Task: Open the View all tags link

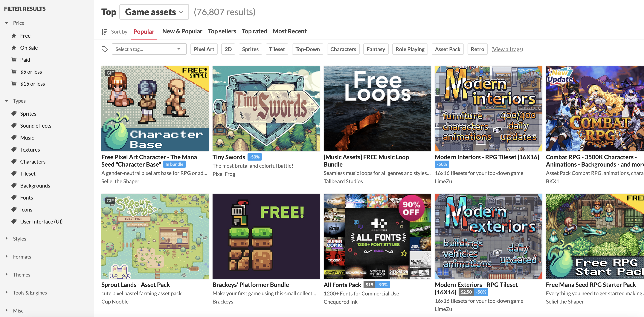Action: click(507, 49)
